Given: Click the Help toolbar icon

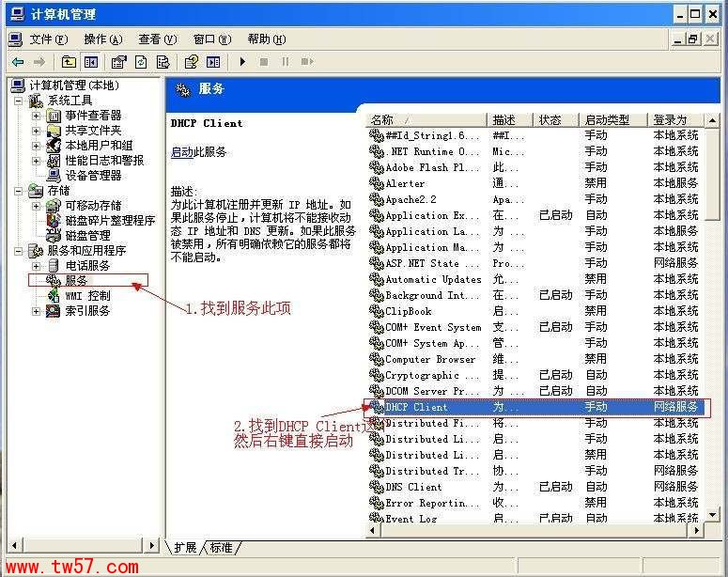Looking at the screenshot, I should click(x=192, y=62).
